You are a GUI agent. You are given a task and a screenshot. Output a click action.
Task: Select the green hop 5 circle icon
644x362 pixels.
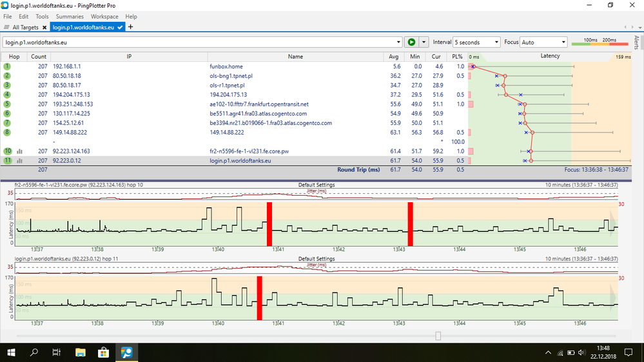[x=8, y=104]
